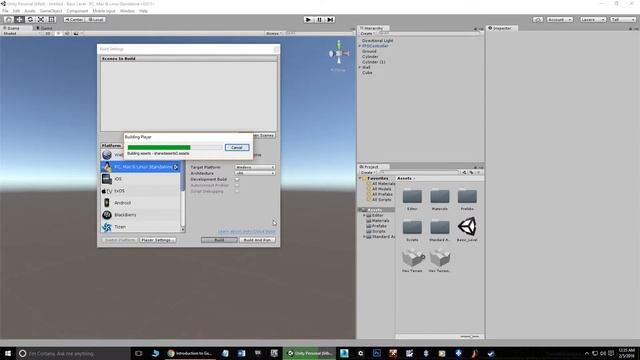Cancel the Building Player progress
The height and width of the screenshot is (360, 640).
tap(237, 147)
